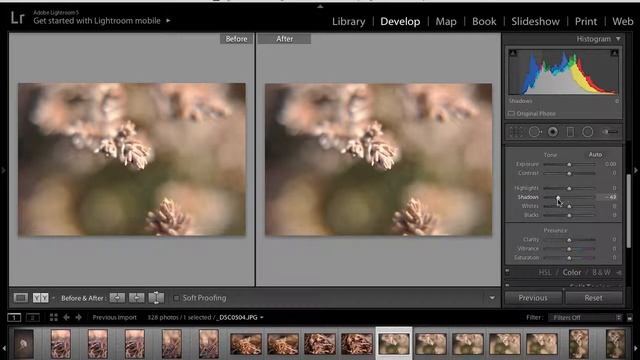Click the Whites slider handle
This screenshot has height=360, width=640.
pyautogui.click(x=569, y=206)
